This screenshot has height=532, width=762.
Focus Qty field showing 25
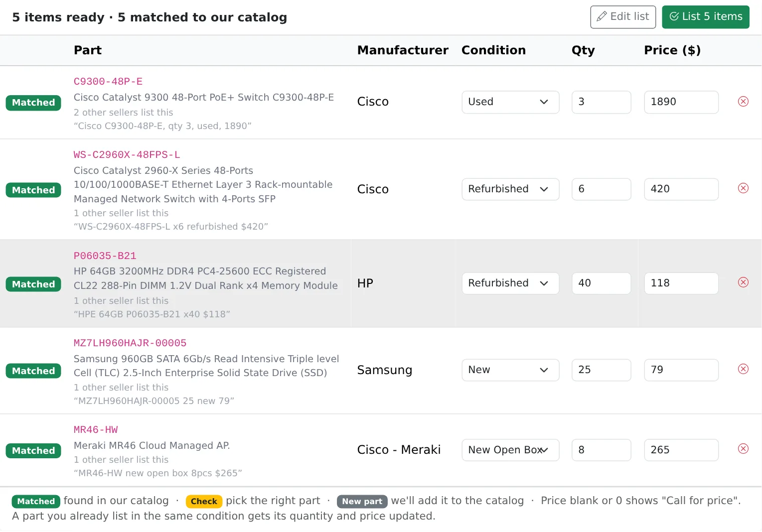601,370
